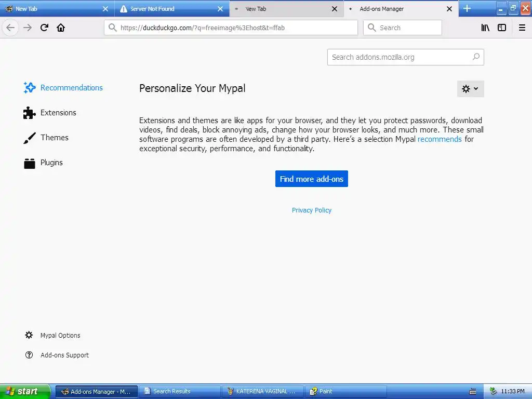Click the keyboard icon in system tray

473,392
